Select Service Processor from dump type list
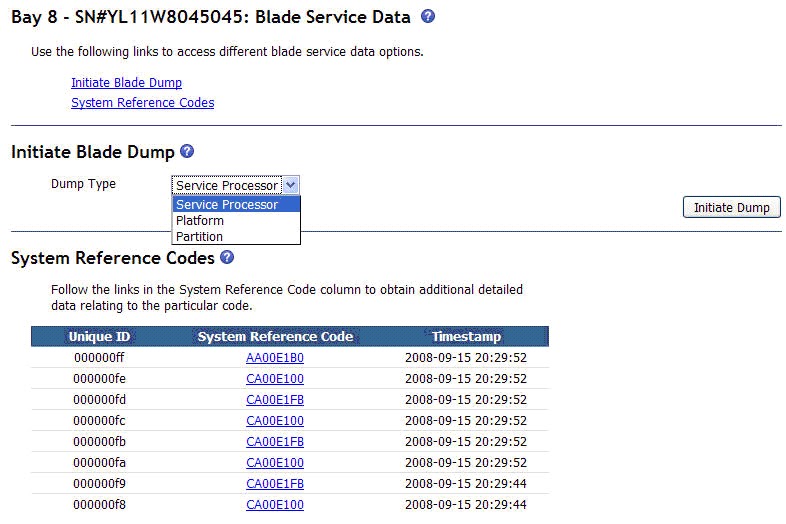786x524 pixels. [x=236, y=205]
